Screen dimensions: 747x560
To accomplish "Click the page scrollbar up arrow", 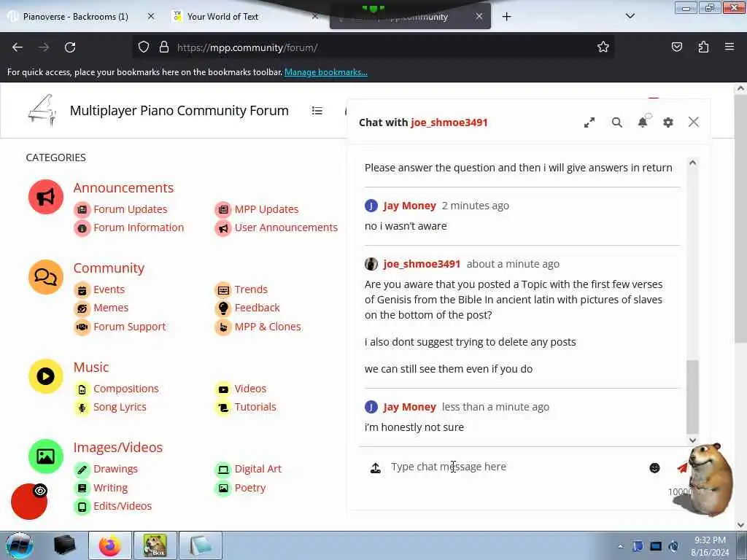I will click(x=740, y=88).
